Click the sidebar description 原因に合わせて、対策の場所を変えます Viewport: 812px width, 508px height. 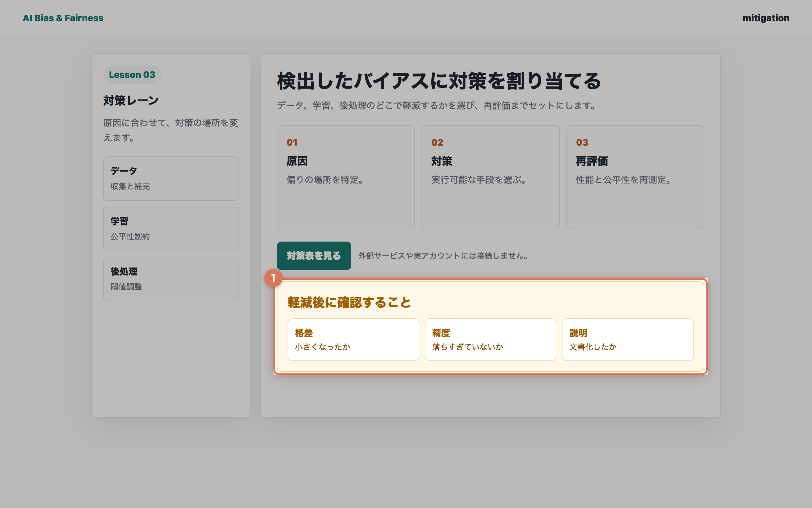tap(171, 130)
